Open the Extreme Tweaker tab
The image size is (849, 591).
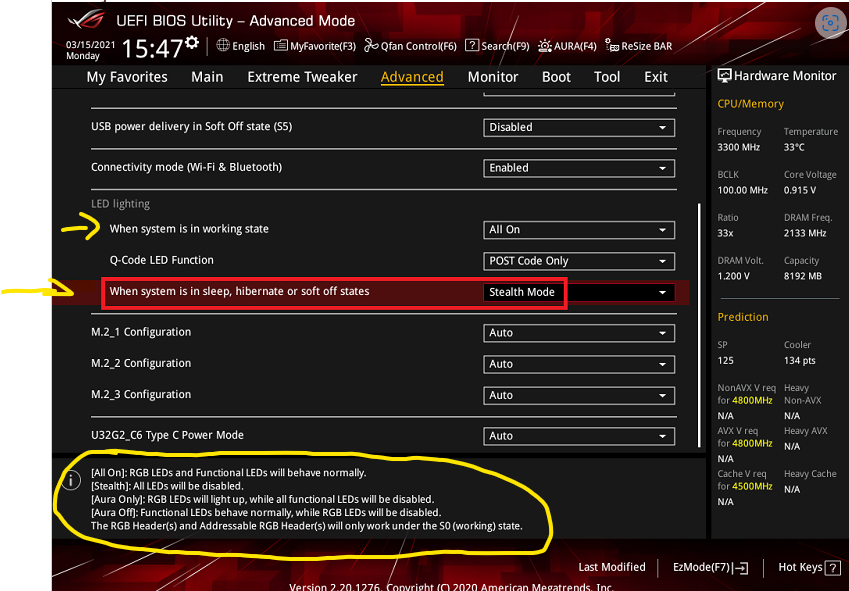302,77
